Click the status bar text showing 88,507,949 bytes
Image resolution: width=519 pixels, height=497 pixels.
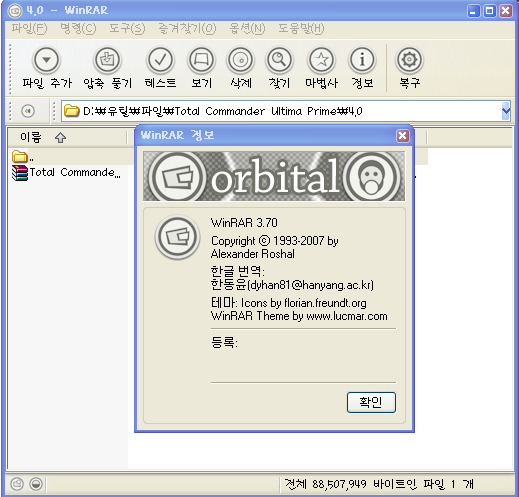point(379,484)
